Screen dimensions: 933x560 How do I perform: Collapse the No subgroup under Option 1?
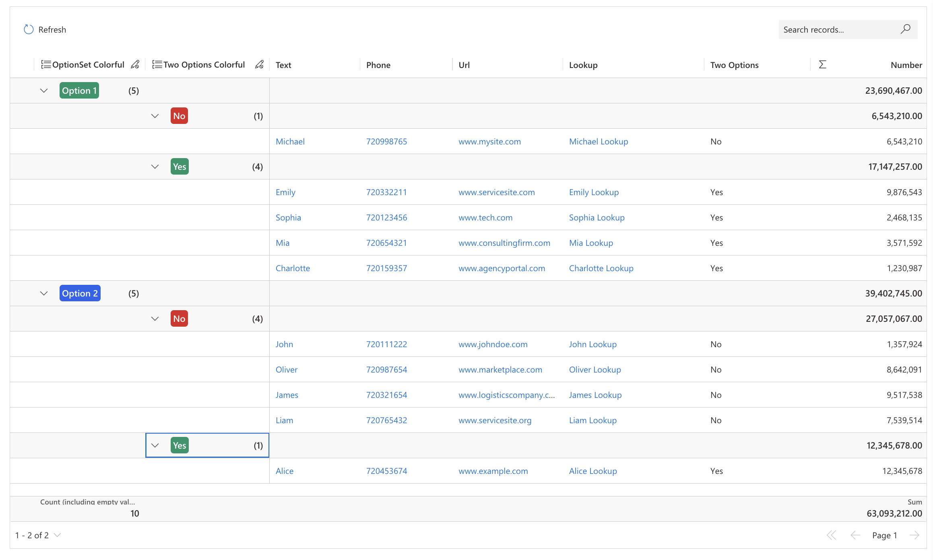(x=155, y=116)
